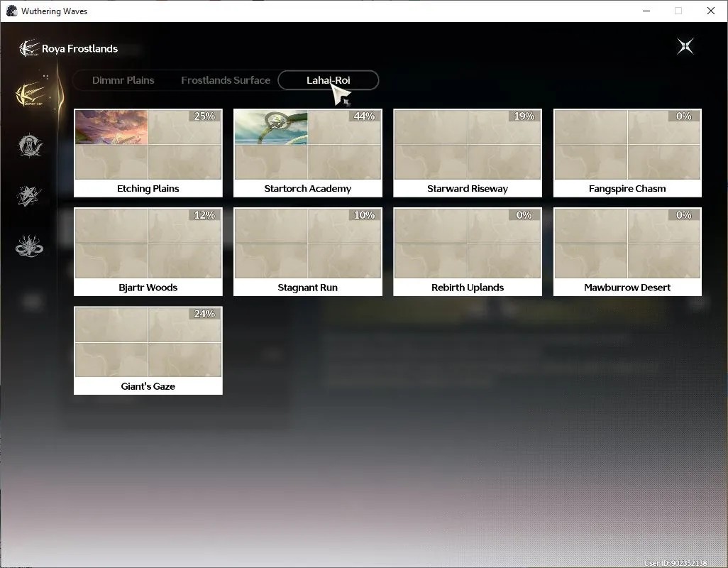Select the Lahai-Roi tab
Viewport: 728px width, 568px height.
[329, 80]
